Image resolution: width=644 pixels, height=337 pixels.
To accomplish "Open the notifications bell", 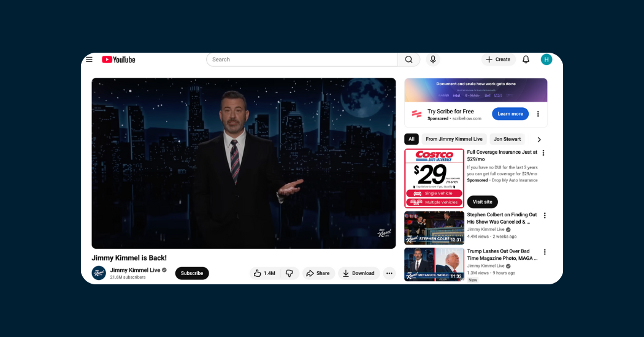I will (x=526, y=59).
